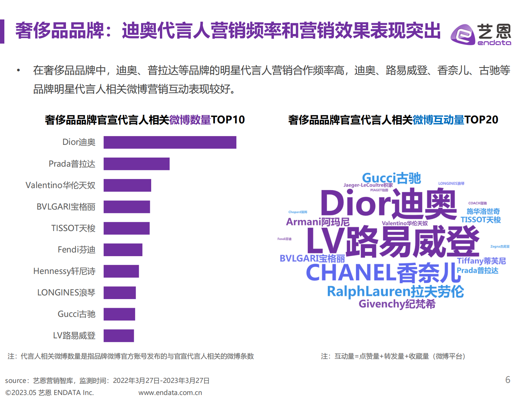This screenshot has width=532, height=399.
Task: Click CHANEL香奈儿 in the word cloud
Action: point(383,272)
